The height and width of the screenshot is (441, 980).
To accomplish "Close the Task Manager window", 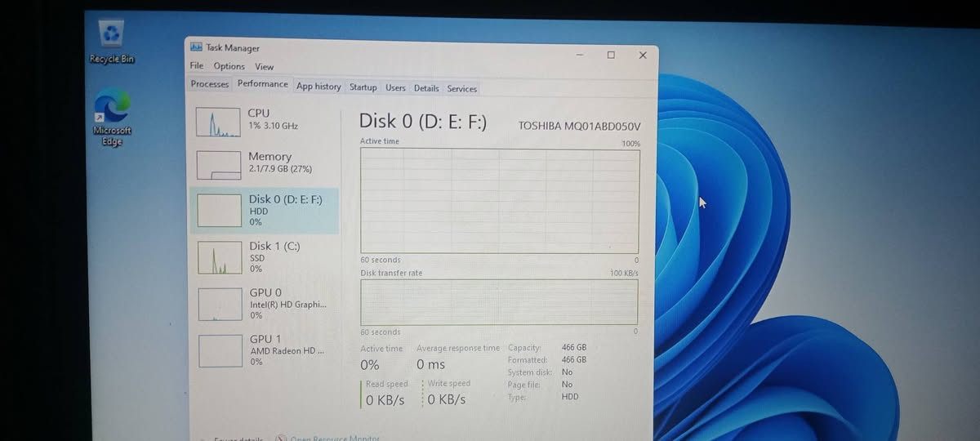I will pyautogui.click(x=643, y=56).
